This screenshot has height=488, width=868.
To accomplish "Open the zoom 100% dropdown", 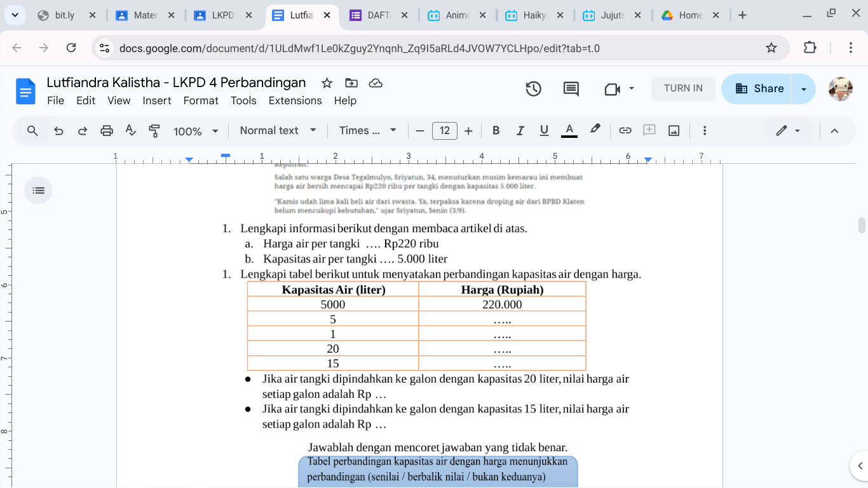I will (196, 132).
